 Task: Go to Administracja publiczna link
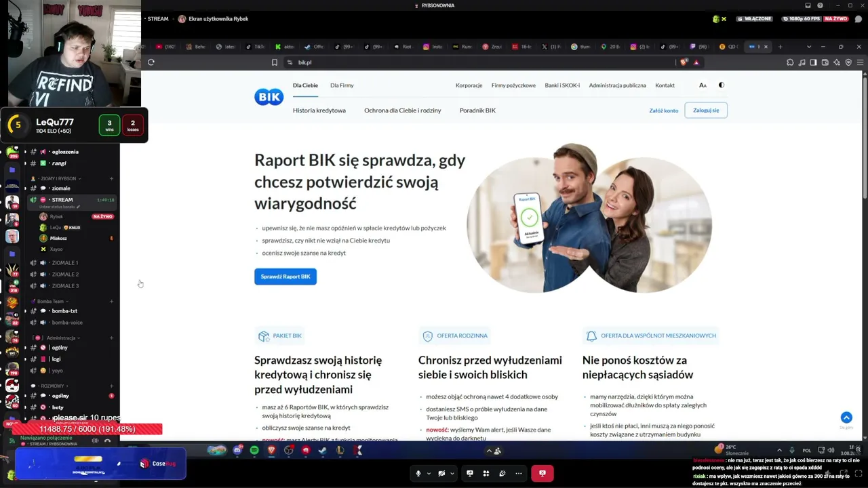click(617, 85)
